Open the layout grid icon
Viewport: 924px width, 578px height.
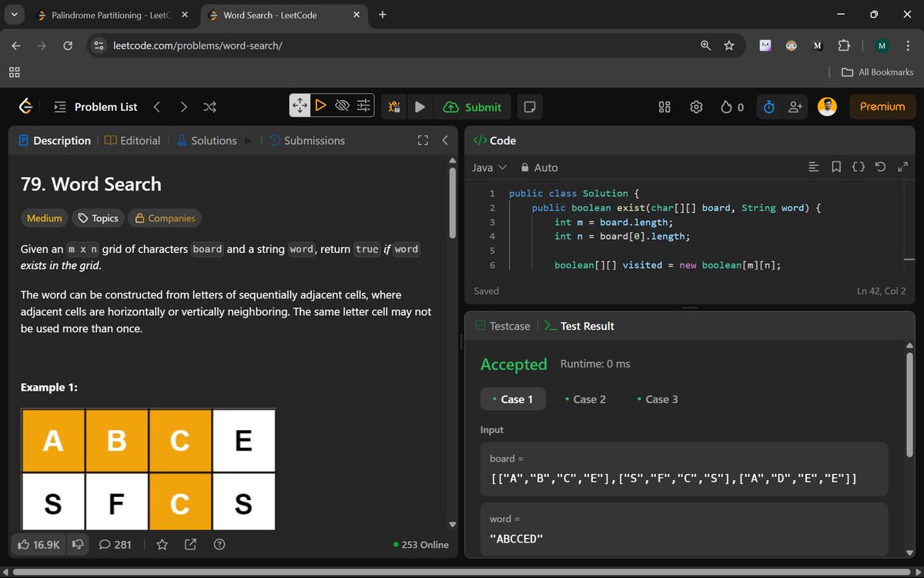click(665, 107)
